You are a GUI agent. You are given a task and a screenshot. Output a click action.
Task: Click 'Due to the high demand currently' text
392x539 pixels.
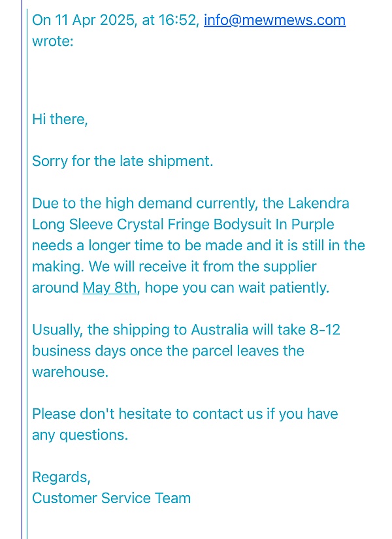144,203
